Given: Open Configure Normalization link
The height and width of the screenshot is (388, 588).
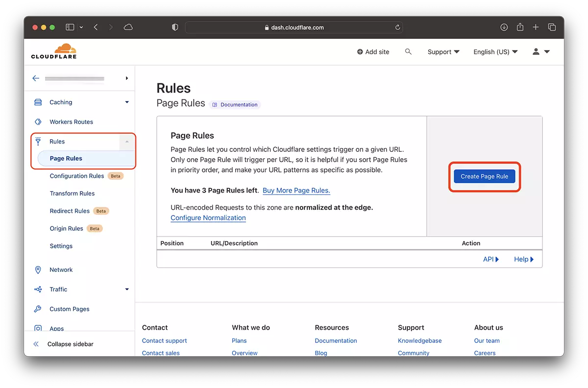Looking at the screenshot, I should point(208,218).
